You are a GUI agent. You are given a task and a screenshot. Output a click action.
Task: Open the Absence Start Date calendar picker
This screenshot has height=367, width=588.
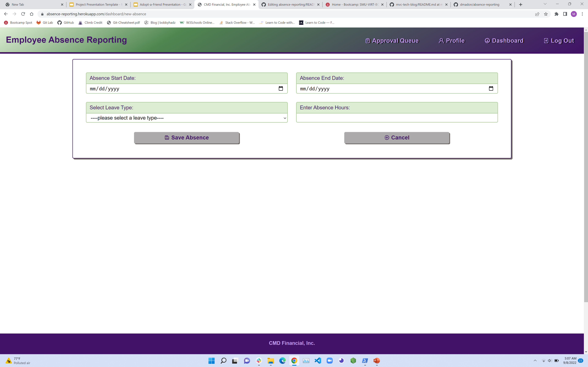(x=281, y=88)
